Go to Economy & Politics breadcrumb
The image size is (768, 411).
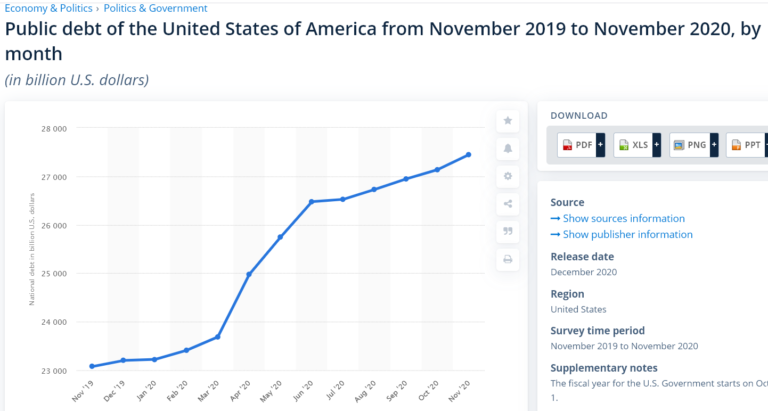[48, 8]
